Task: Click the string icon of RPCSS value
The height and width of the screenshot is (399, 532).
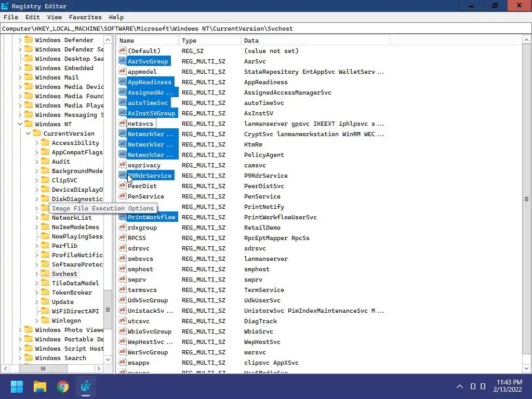Action: (x=122, y=237)
